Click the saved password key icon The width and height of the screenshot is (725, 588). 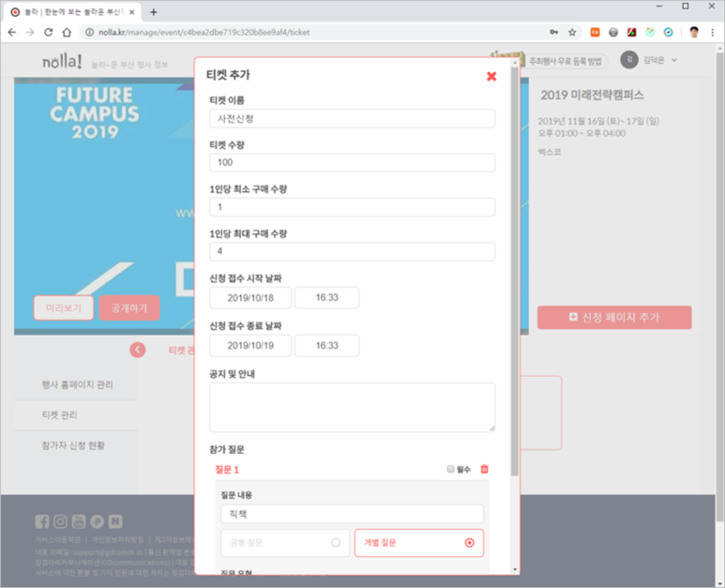tap(553, 33)
